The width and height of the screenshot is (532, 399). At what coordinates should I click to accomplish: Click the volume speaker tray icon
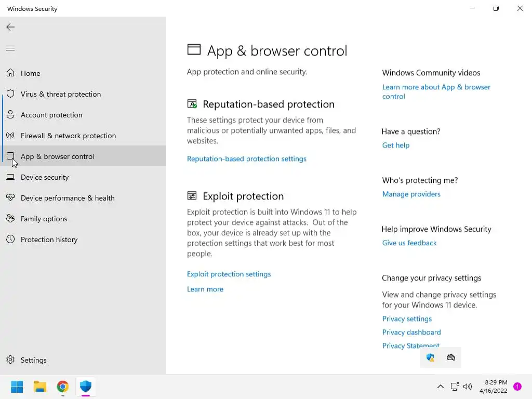(468, 387)
